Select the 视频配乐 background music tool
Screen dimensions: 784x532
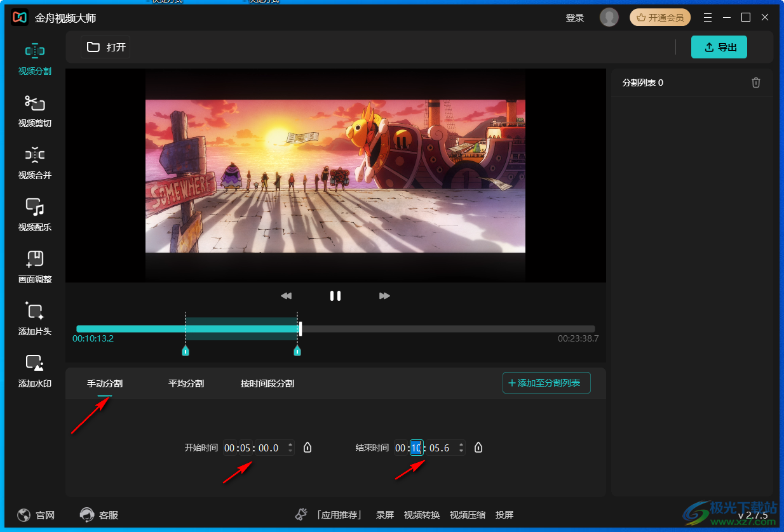(35, 216)
